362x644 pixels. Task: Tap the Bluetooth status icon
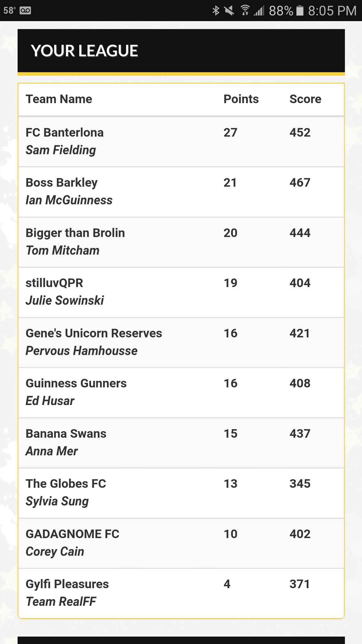coord(216,11)
